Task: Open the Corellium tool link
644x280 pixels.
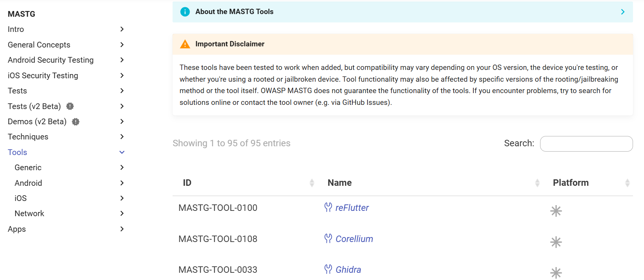Action: pyautogui.click(x=354, y=239)
